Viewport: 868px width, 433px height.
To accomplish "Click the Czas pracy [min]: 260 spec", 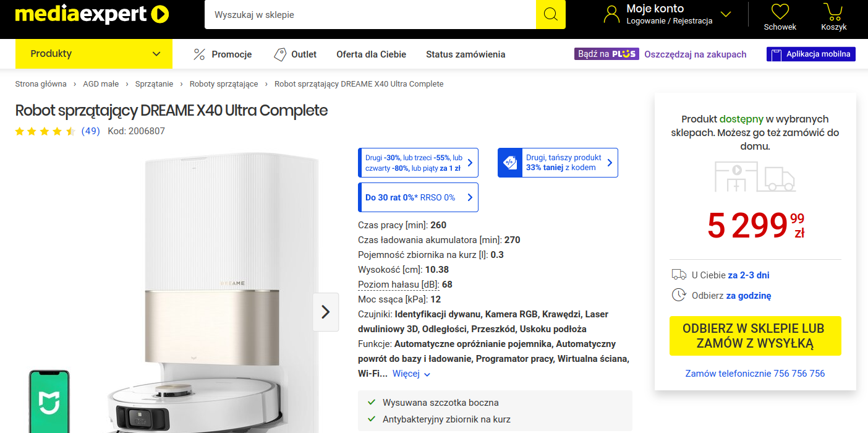I will [x=402, y=225].
